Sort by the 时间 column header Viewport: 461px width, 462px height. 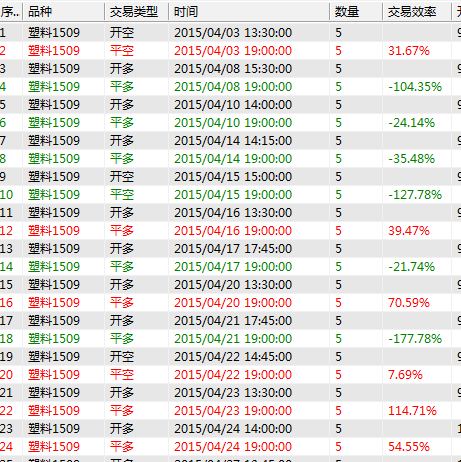pos(249,12)
